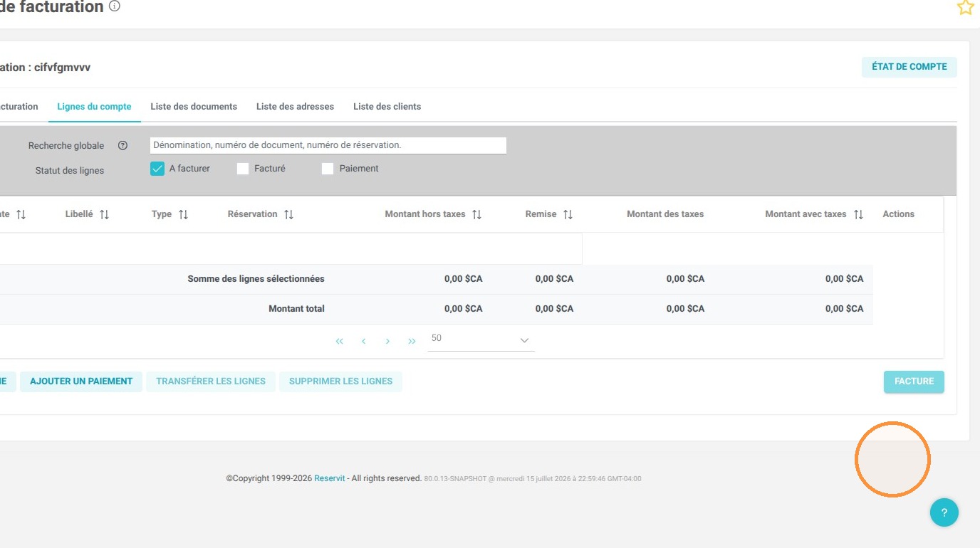Click the État de compte button
Screen dimensions: 980x548
[x=909, y=67]
